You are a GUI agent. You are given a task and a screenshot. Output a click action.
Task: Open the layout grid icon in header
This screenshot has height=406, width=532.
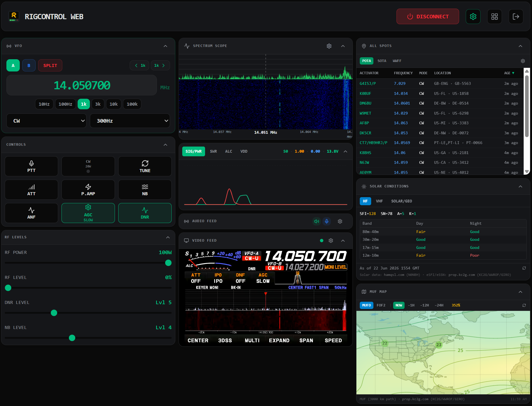pos(494,17)
